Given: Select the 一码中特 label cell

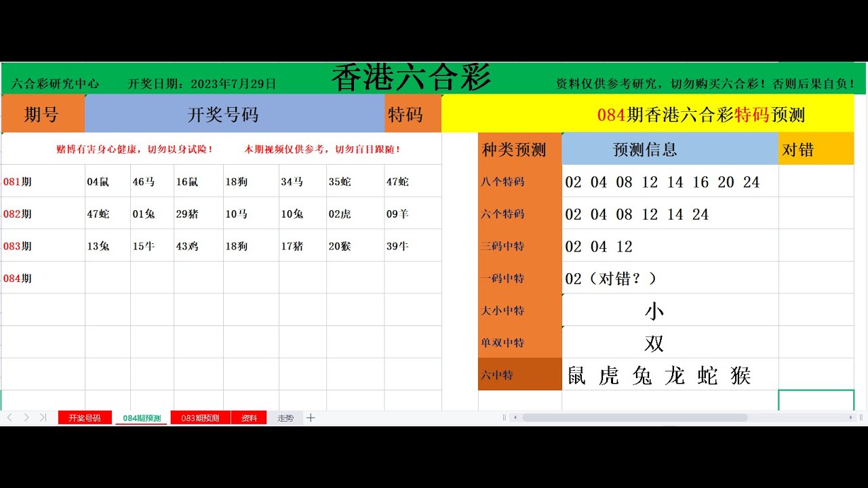Looking at the screenshot, I should coord(520,278).
